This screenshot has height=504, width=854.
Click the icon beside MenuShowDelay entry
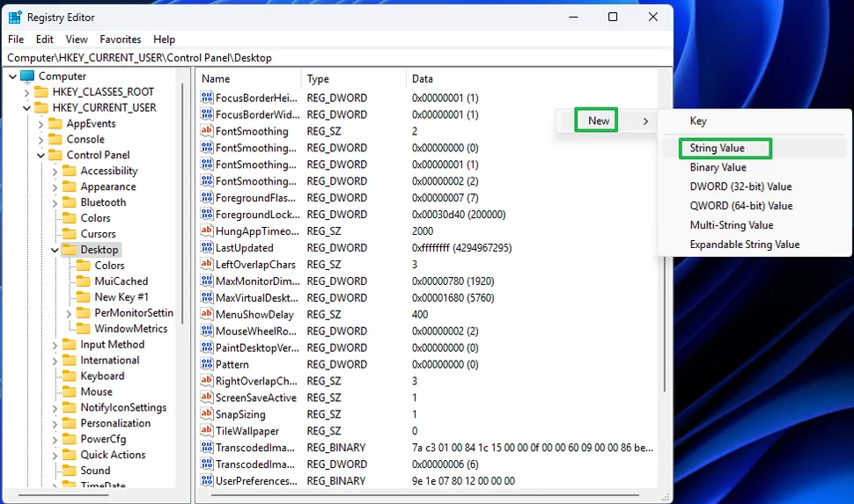tap(207, 315)
